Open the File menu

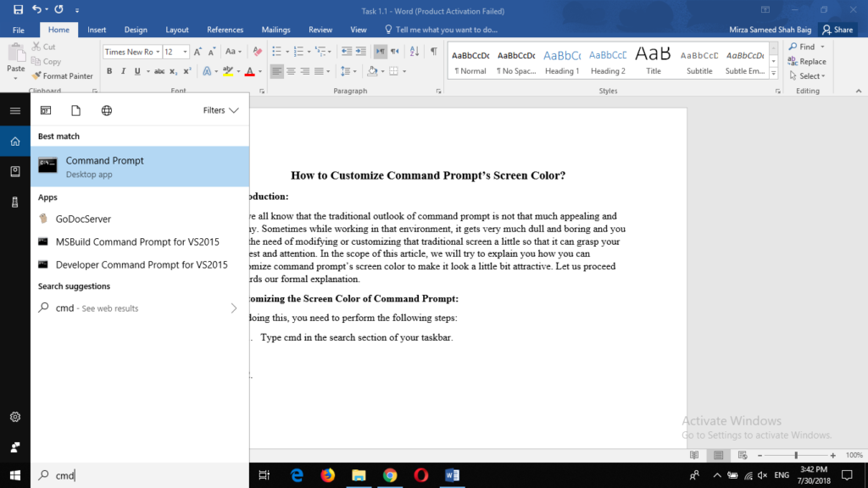(x=19, y=30)
